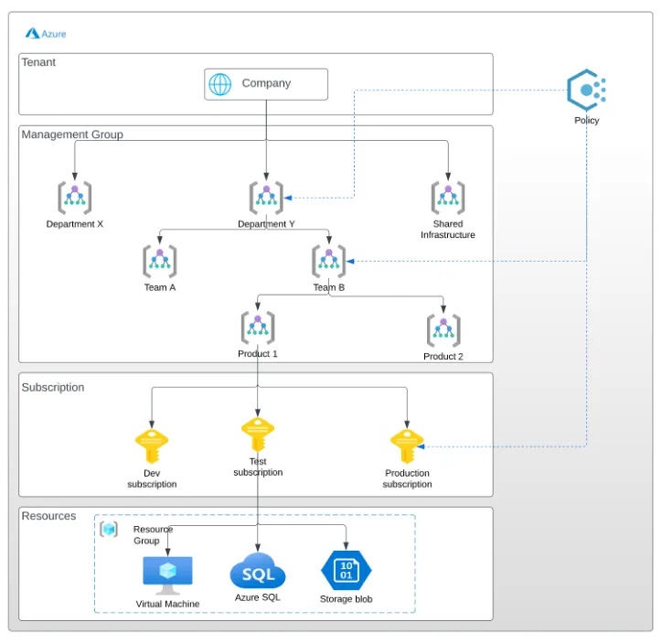Select the Product 2 management group icon
Screen dimensions: 662x644
click(x=443, y=330)
